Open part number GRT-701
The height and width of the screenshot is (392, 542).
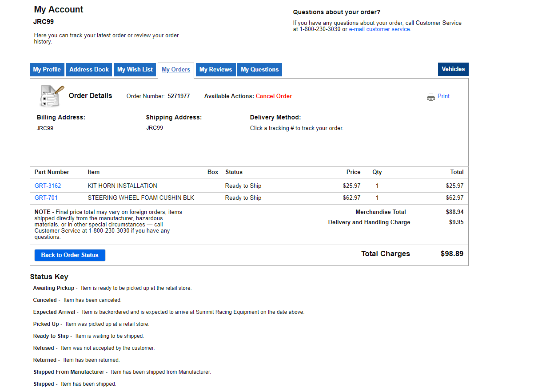pyautogui.click(x=46, y=198)
